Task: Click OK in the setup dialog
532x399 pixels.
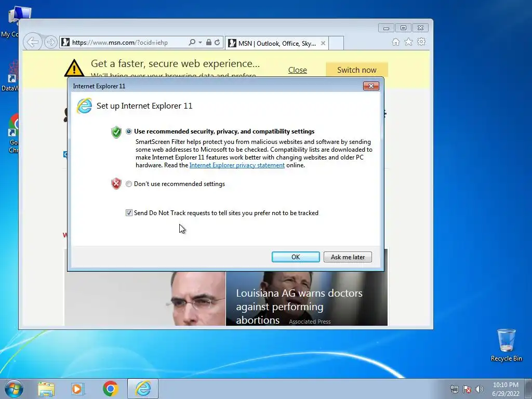Action: click(x=296, y=257)
